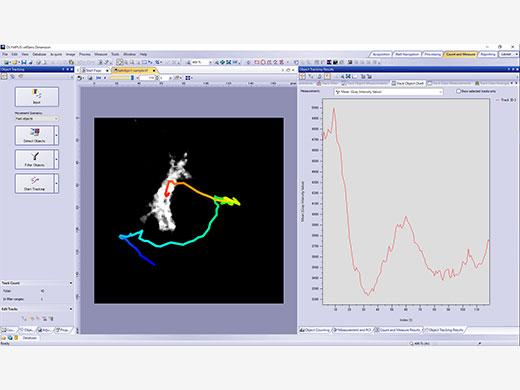The width and height of the screenshot is (520, 390).
Task: Switch to the Processing layout tab
Action: click(x=432, y=54)
